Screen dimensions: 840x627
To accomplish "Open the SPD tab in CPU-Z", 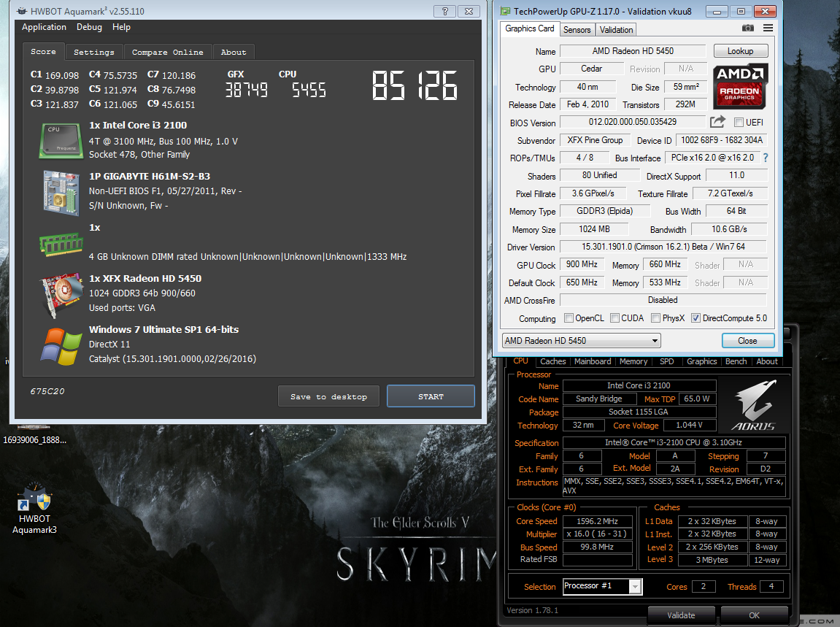I will point(666,361).
